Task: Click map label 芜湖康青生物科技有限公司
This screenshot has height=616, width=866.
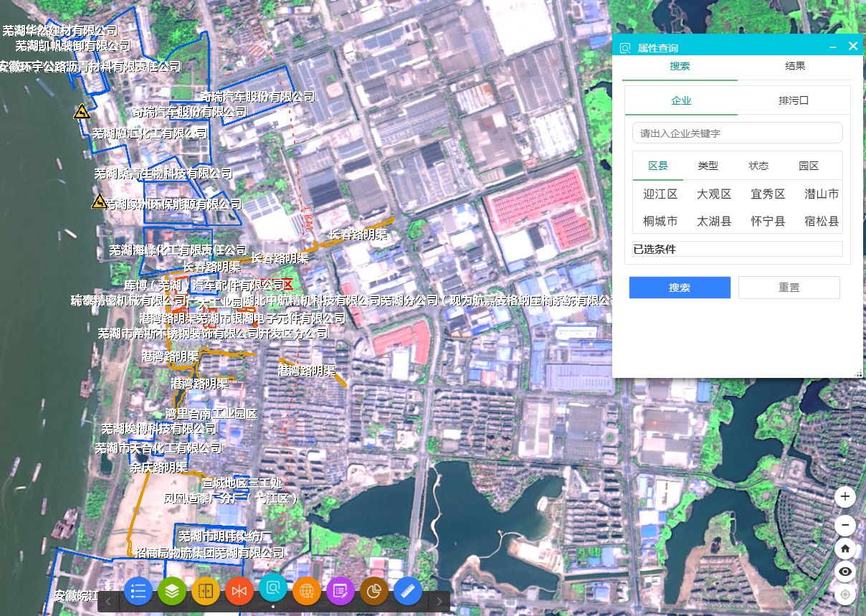Action: 163,174
